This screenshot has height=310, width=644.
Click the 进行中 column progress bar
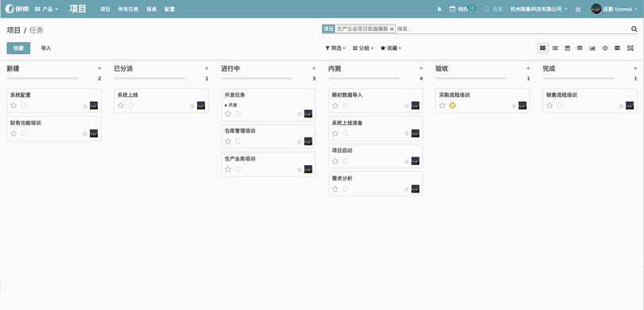pyautogui.click(x=257, y=78)
